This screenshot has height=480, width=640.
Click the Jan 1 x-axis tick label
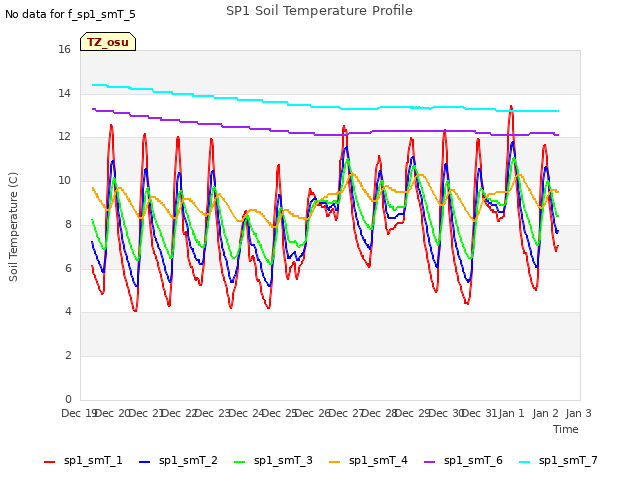(x=512, y=413)
